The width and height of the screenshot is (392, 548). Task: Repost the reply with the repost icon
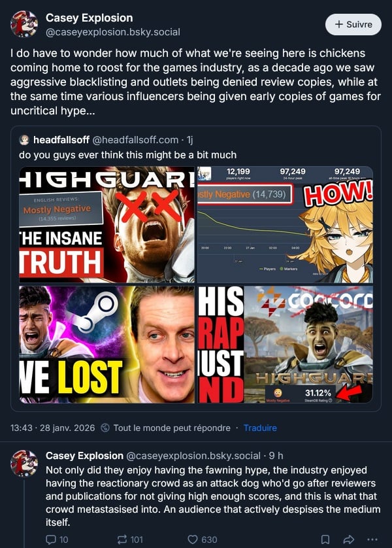pos(122,539)
